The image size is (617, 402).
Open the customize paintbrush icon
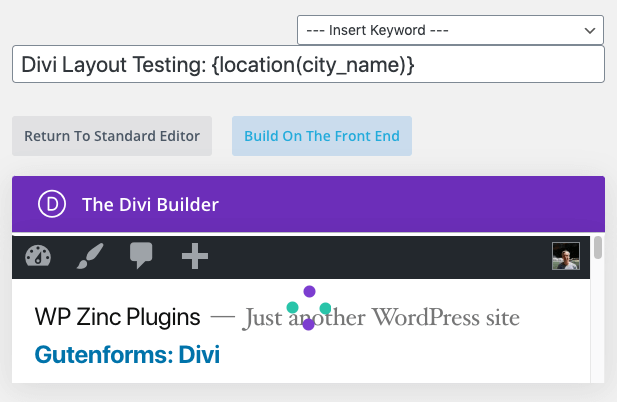pos(90,256)
